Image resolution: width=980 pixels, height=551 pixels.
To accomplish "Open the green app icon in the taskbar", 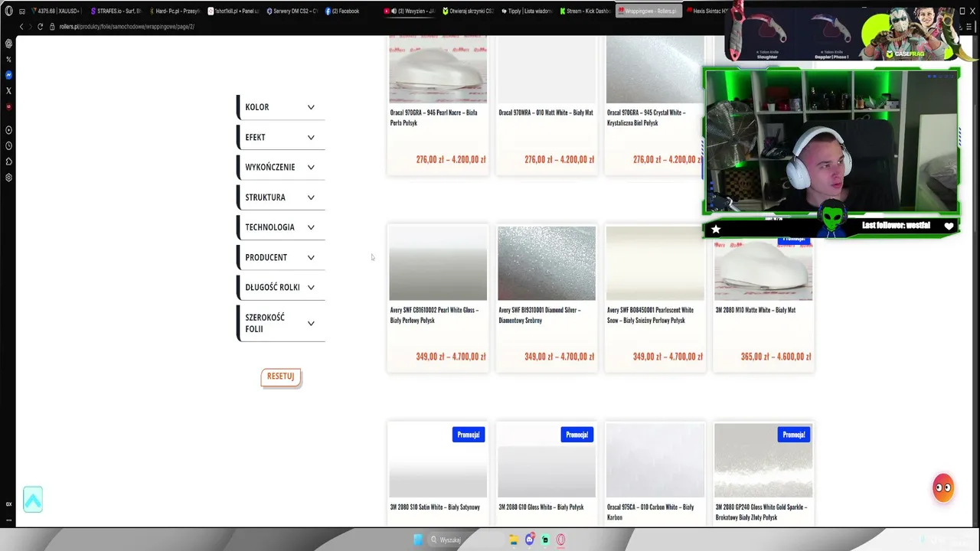I will (x=545, y=540).
